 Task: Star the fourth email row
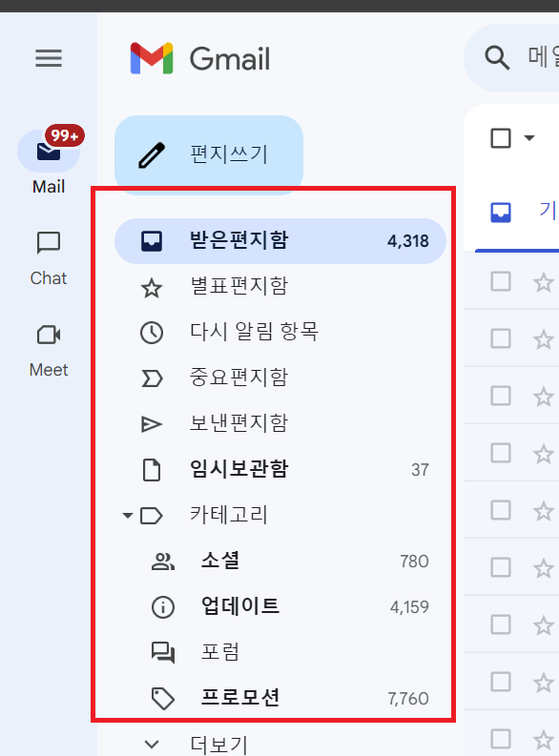point(544,454)
